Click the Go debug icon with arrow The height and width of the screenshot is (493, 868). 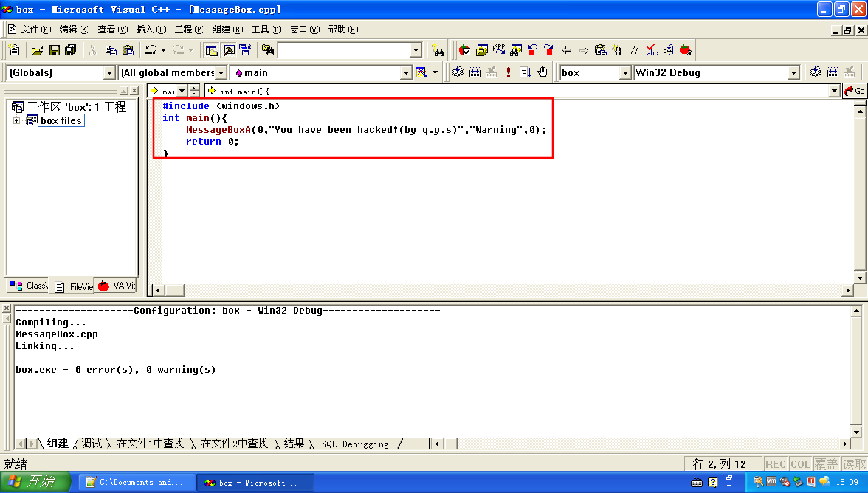click(526, 72)
